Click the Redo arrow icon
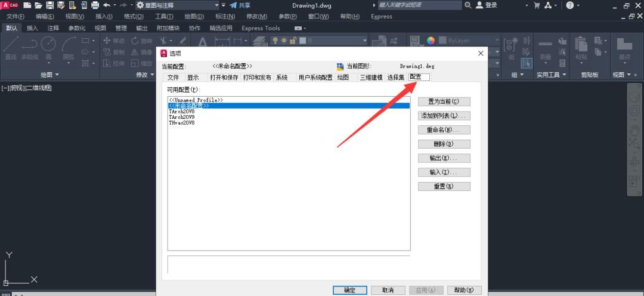 pyautogui.click(x=123, y=5)
